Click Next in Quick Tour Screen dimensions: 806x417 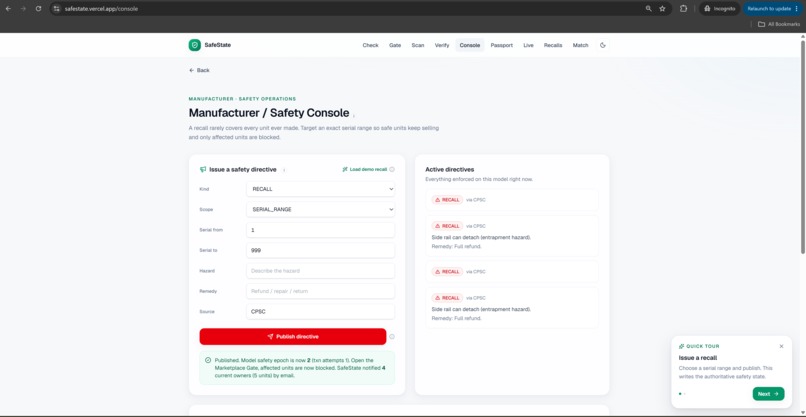pos(768,394)
